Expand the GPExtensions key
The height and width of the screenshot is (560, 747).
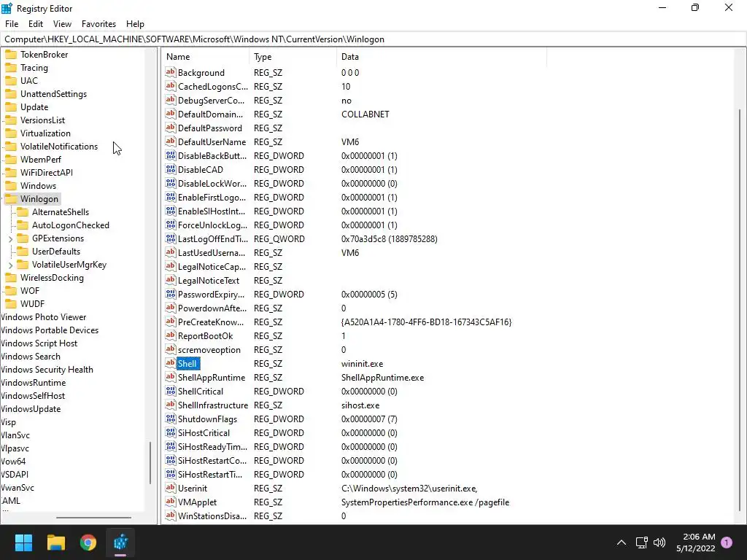(x=10, y=238)
